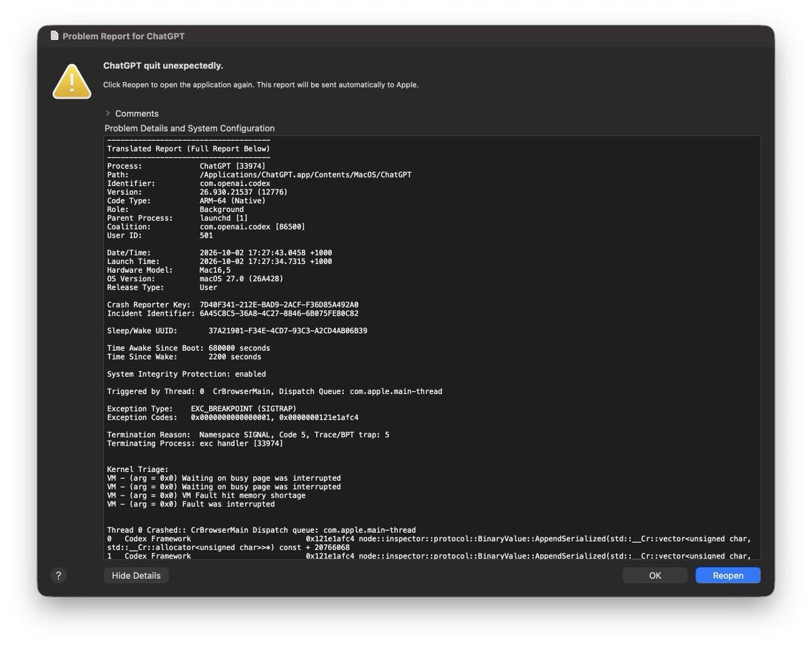Click 'Problem Details and System Configuration' label
Screen dimensions: 812x646
click(189, 128)
